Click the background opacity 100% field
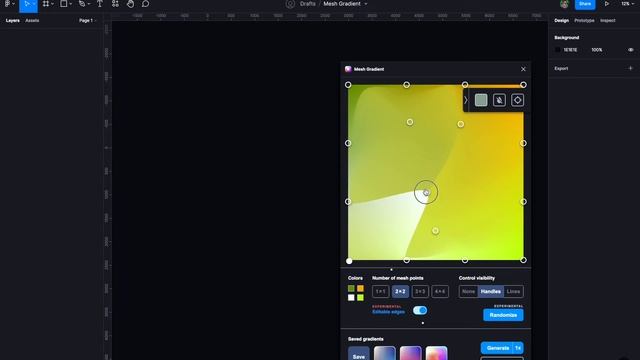The height and width of the screenshot is (360, 640). [x=597, y=50]
